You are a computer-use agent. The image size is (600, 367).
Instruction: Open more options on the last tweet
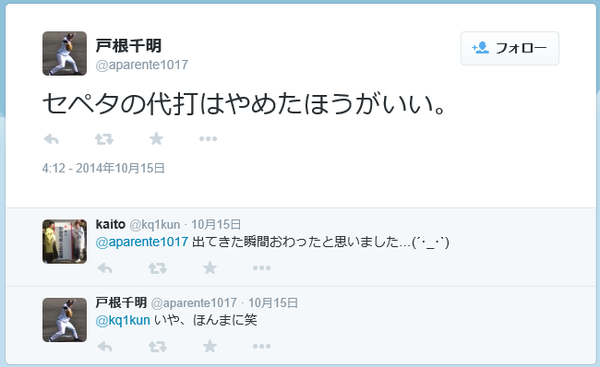click(262, 347)
